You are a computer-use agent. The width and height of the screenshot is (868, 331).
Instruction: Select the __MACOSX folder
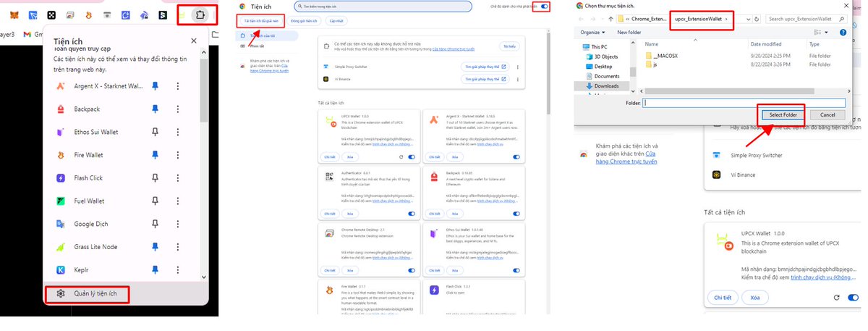[662, 55]
